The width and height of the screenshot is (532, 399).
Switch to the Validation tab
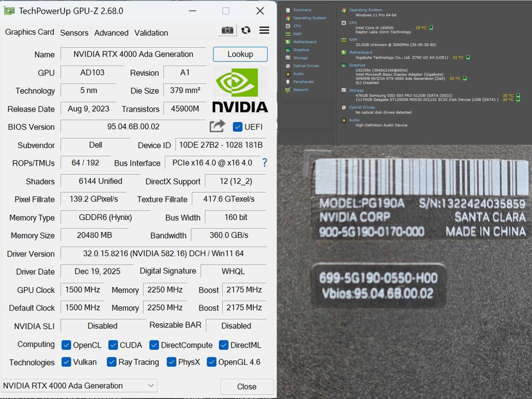tap(151, 33)
